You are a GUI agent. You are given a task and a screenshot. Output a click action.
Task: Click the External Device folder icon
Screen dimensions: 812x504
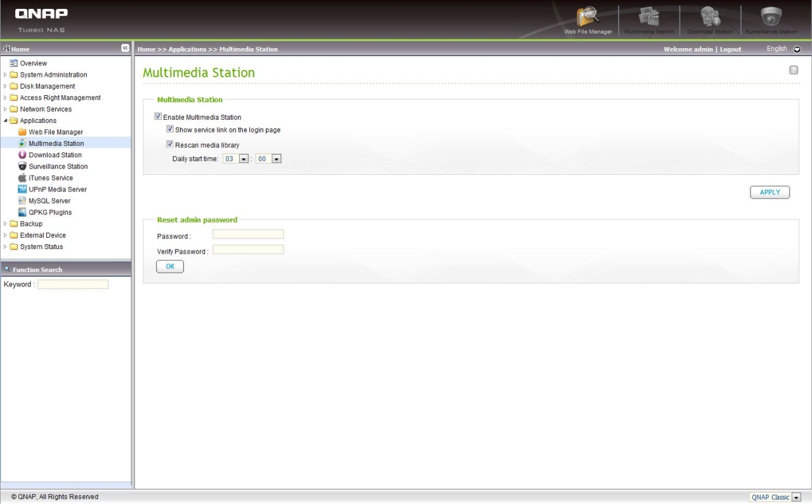(13, 235)
